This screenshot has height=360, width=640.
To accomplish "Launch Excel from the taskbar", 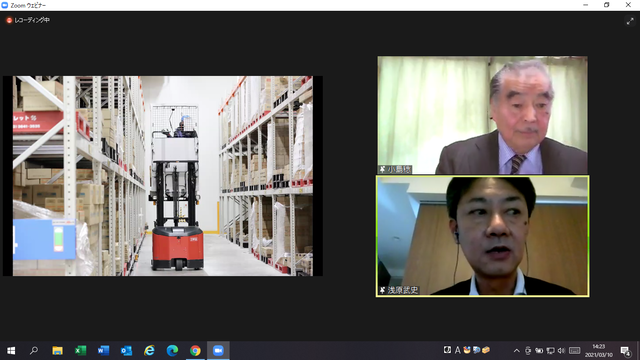I will click(x=80, y=351).
